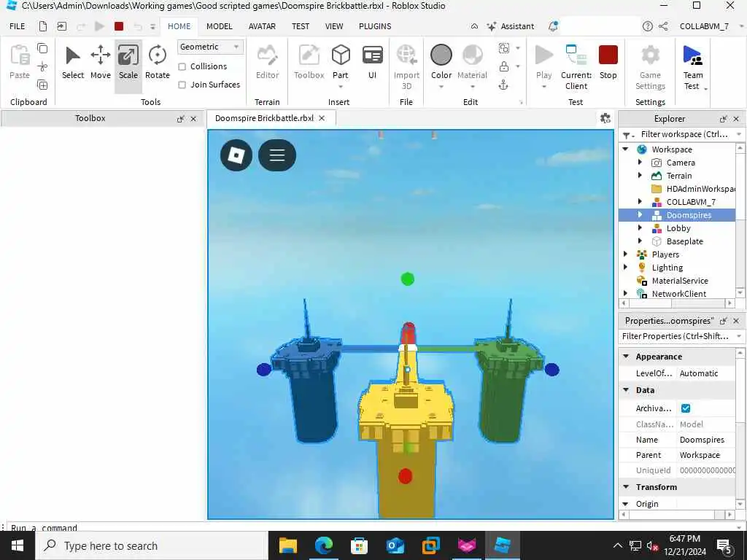747x560 pixels.
Task: Toggle the Archivable checkbox
Action: (686, 408)
